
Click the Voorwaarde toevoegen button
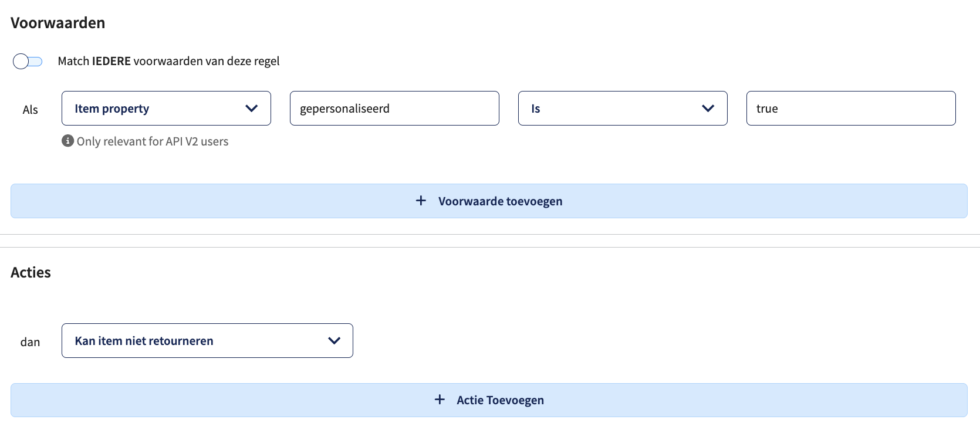click(x=489, y=201)
